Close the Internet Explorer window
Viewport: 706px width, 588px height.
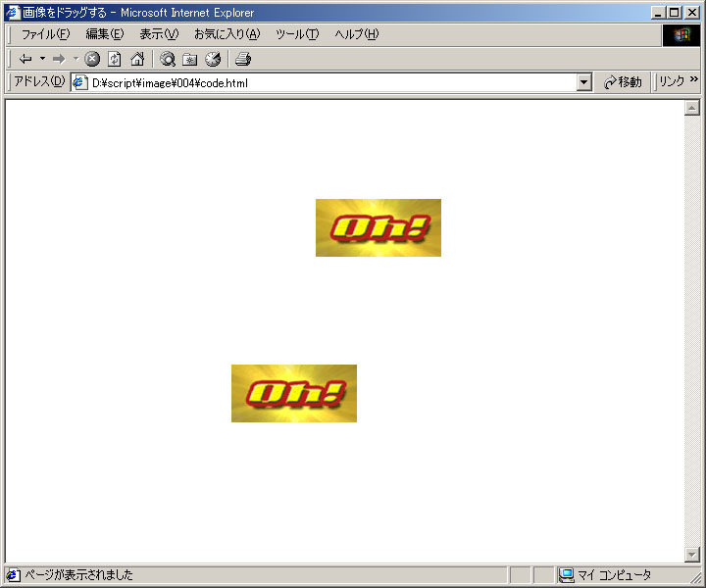pos(692,13)
